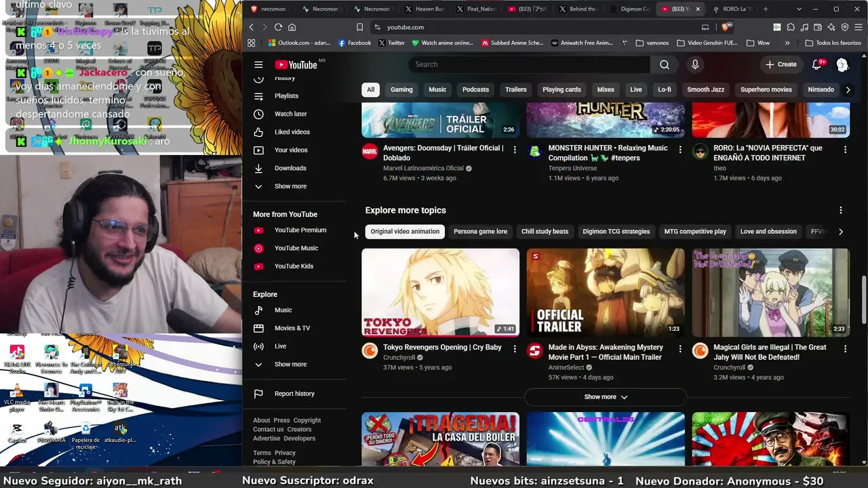This screenshot has height=488, width=868.
Task: Open options for the MONSTER HUNTER video
Action: [680, 149]
